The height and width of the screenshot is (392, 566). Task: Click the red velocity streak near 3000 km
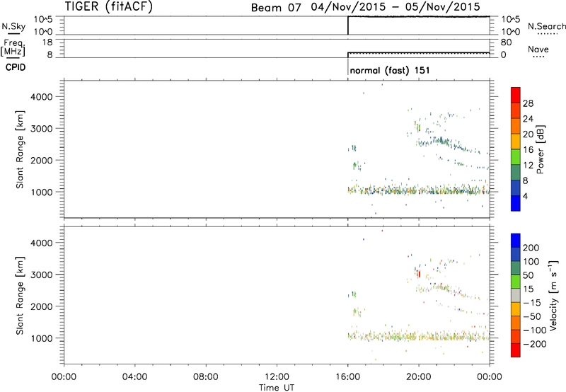[419, 275]
